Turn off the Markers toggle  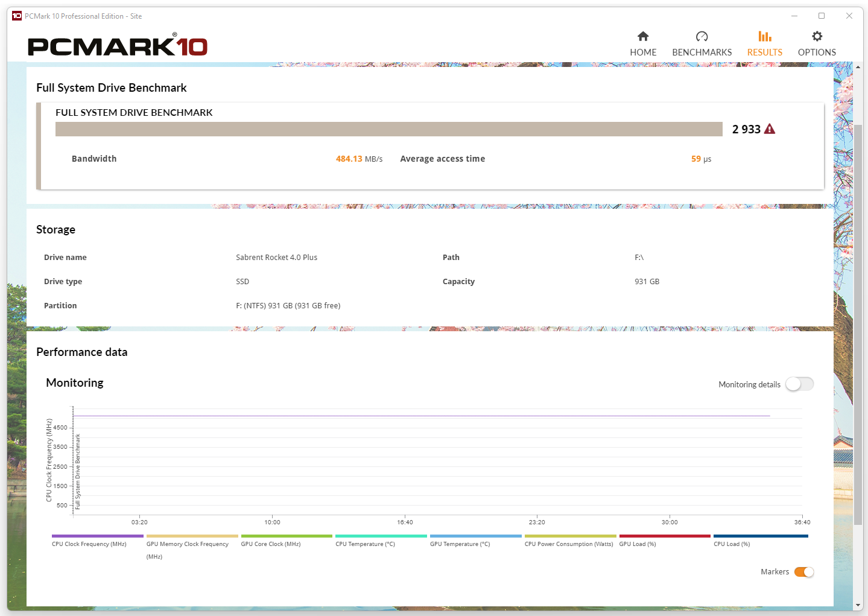tap(804, 572)
